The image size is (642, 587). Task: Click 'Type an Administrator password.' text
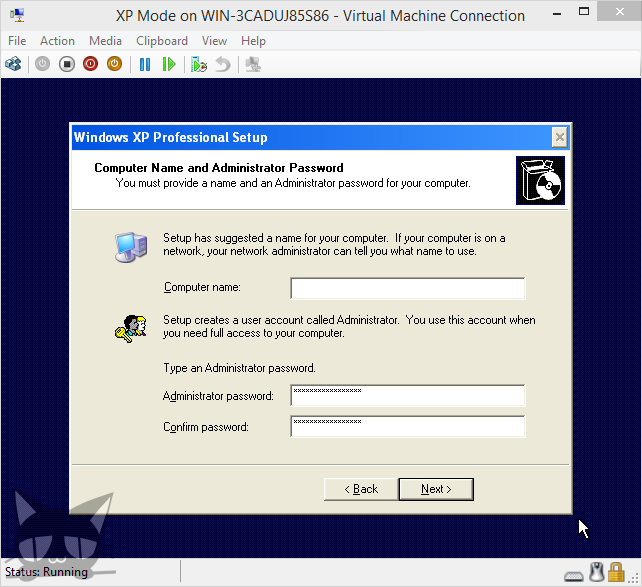240,368
